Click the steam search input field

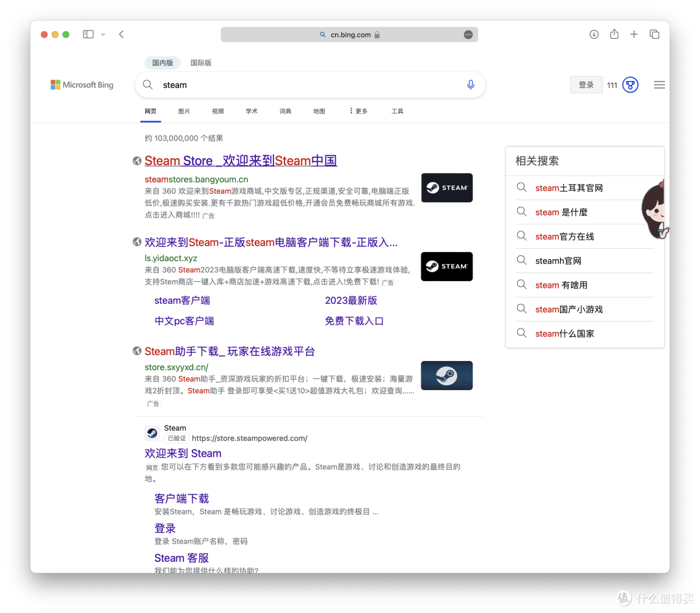click(310, 85)
